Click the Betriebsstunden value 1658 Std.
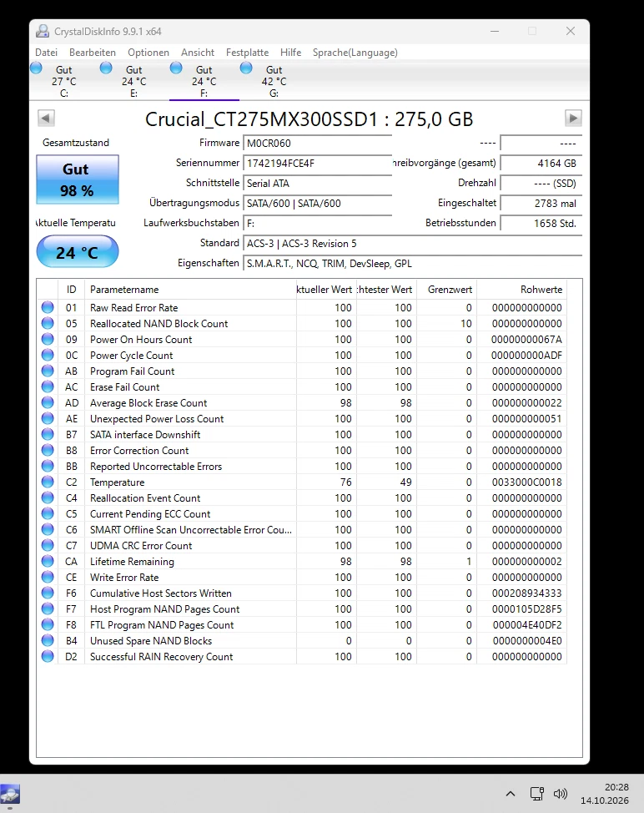Image resolution: width=644 pixels, height=813 pixels. click(541, 224)
